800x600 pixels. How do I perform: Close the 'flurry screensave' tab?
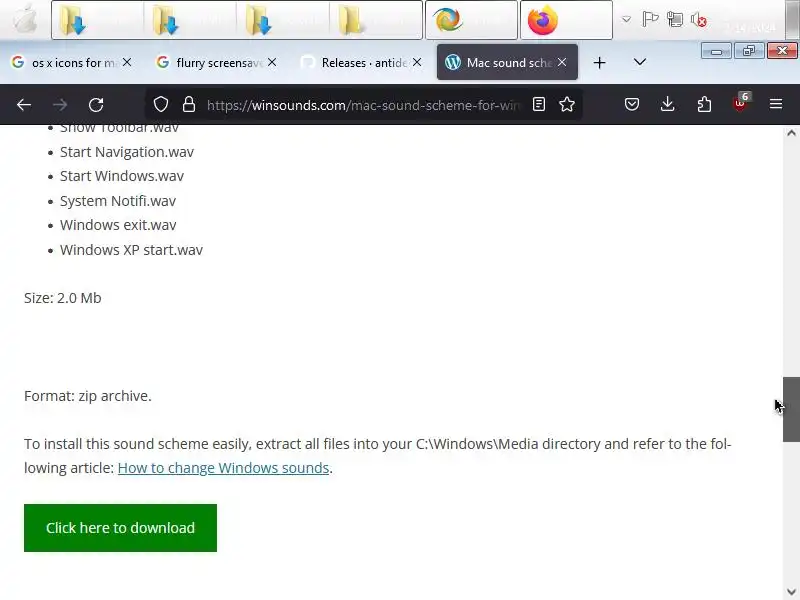(272, 62)
